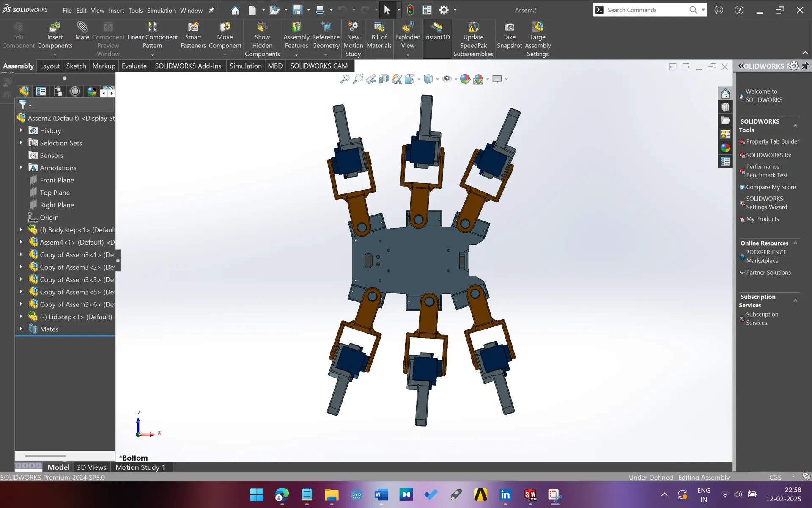Start a New Motion Study
This screenshot has width=812, height=508.
click(353, 39)
